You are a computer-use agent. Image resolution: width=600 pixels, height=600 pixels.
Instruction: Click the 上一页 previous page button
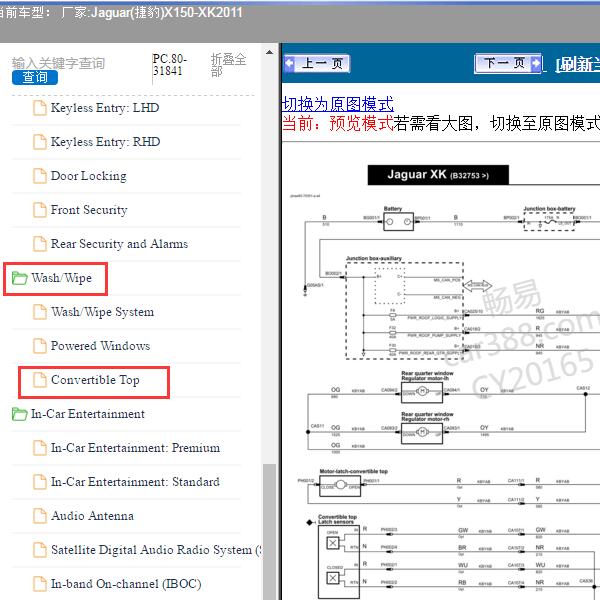[316, 63]
